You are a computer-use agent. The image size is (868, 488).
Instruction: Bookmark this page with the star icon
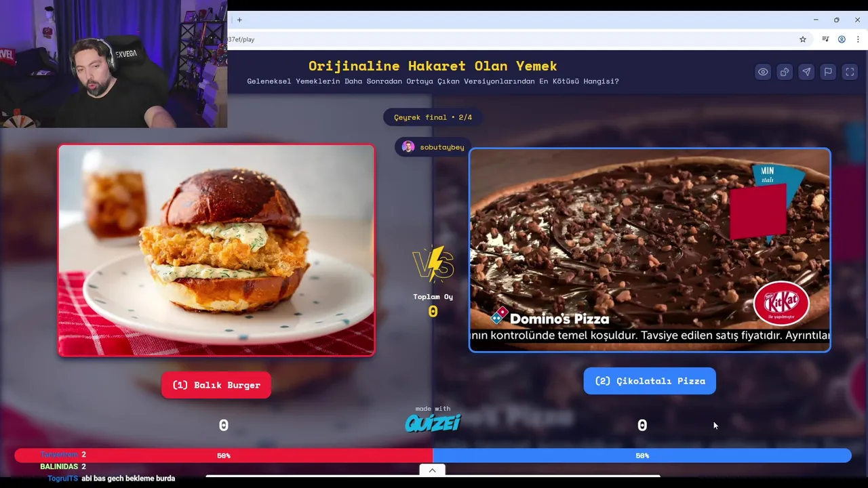click(803, 39)
